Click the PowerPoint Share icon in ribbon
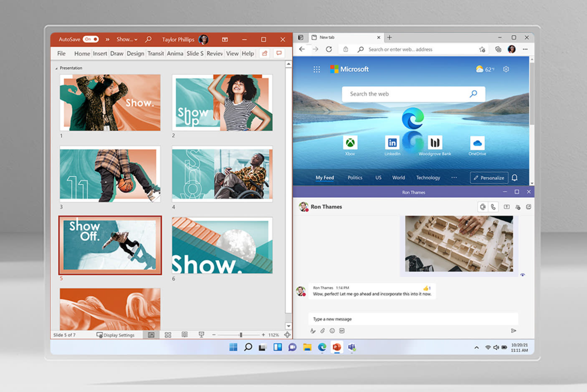587x392 pixels. tap(264, 53)
